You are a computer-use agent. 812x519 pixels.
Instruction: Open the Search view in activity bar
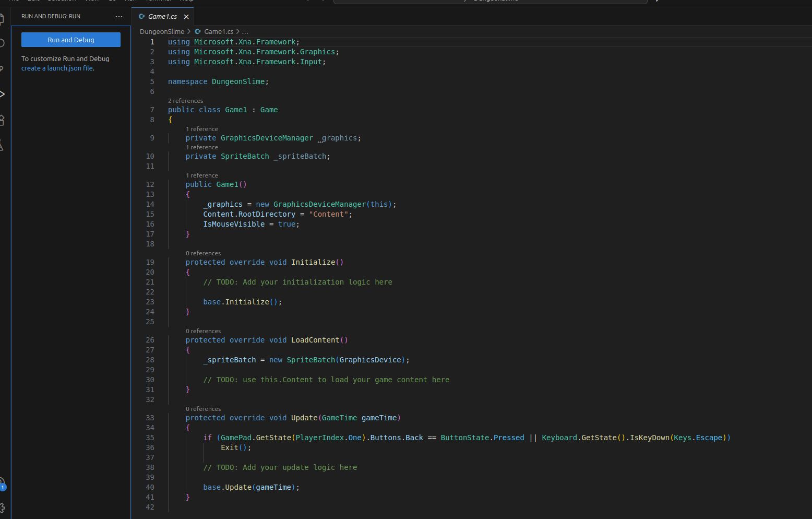tap(2, 43)
